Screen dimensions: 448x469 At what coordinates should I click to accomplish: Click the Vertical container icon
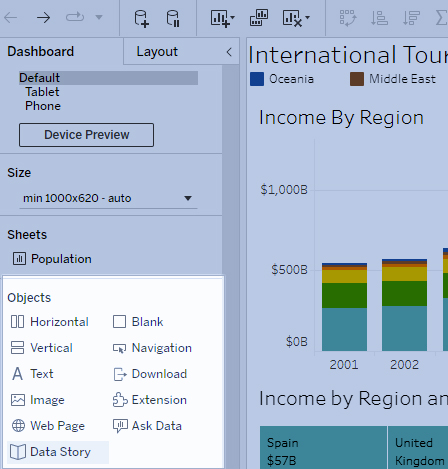17,347
